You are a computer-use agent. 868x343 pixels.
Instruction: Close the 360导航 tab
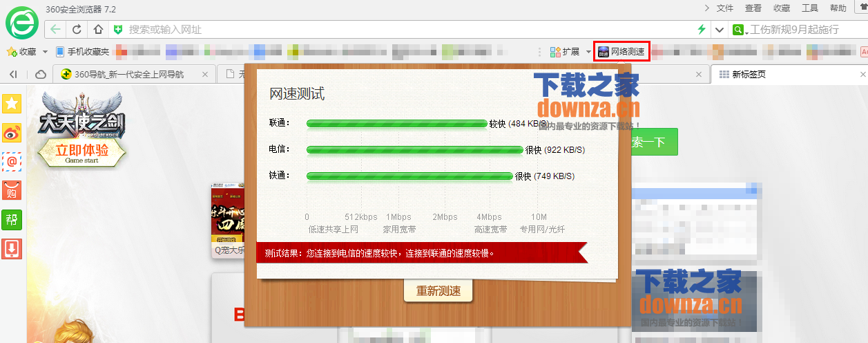point(205,75)
